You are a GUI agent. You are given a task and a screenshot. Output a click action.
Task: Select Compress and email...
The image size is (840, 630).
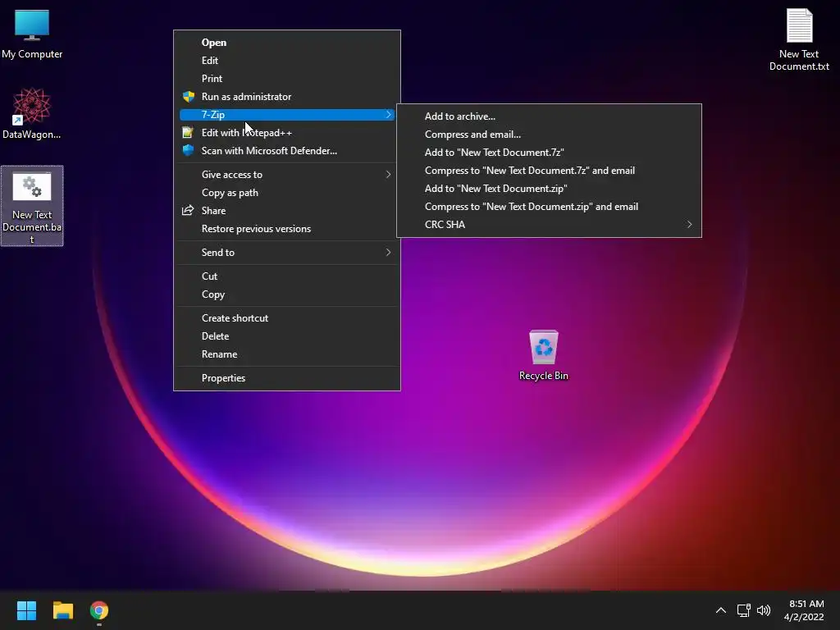tap(549, 135)
